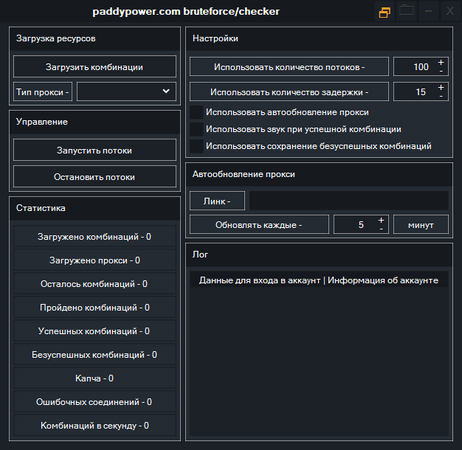Click the Загрузить комбинации button
Screen dimensions: 462x450
pos(95,67)
